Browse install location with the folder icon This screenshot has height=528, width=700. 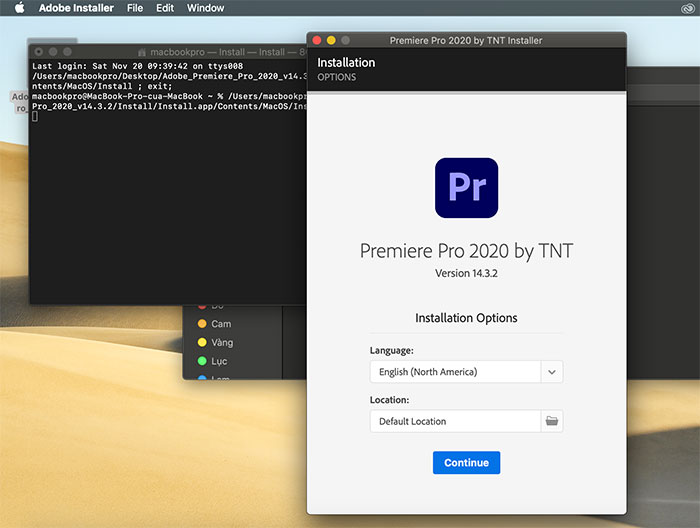(552, 421)
